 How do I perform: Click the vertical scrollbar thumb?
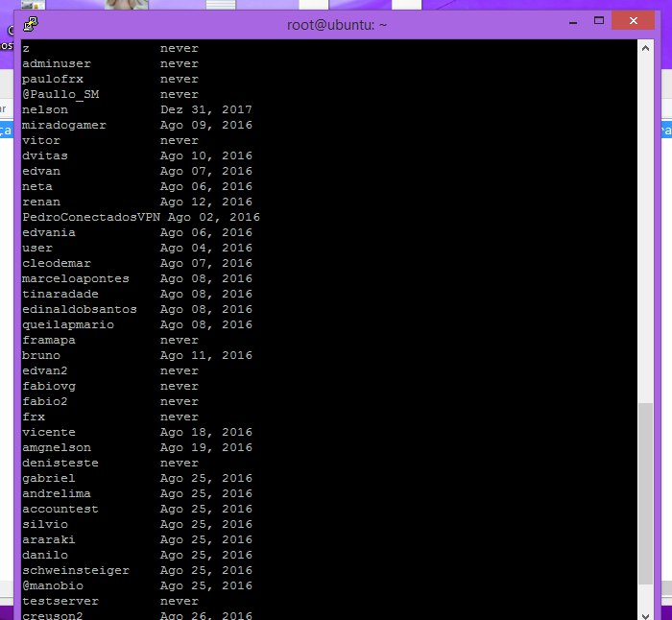click(x=645, y=493)
